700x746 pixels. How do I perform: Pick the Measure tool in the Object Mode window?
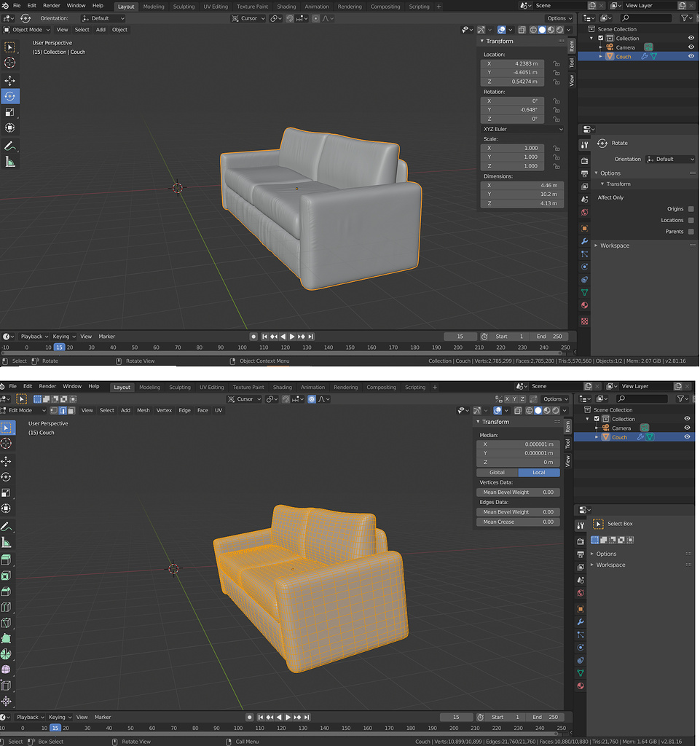(x=9, y=162)
